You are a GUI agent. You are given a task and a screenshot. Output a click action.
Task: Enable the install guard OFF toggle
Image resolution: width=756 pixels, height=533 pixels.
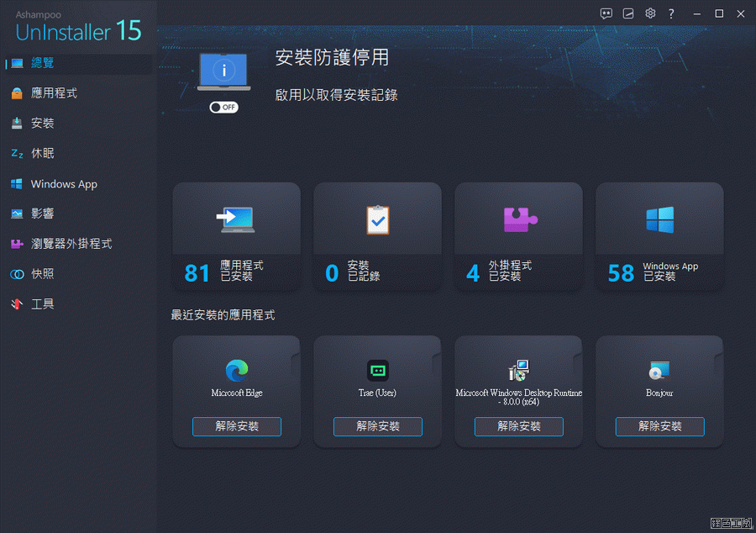[223, 108]
